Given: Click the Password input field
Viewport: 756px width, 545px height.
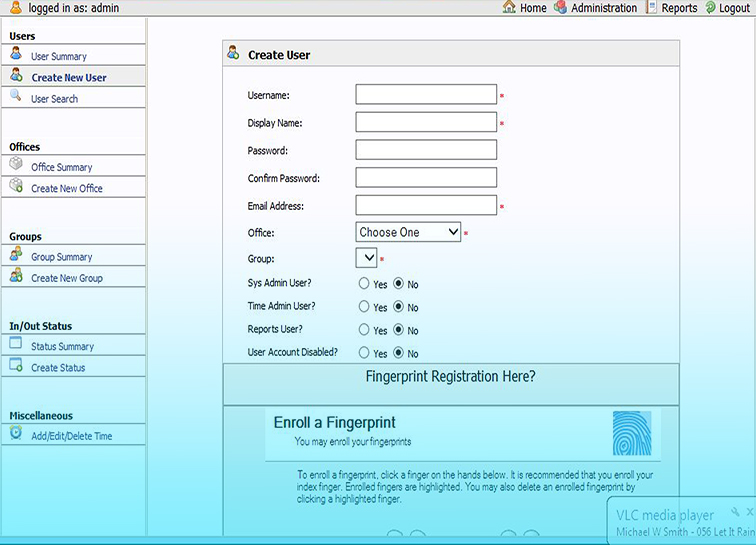Looking at the screenshot, I should pos(426,150).
